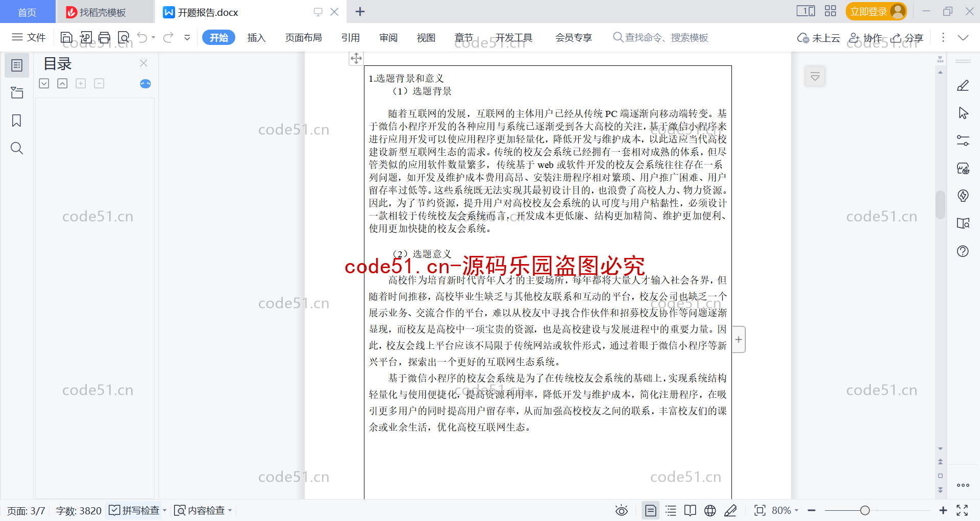Open the 文件 file menu
980x521 pixels.
[29, 37]
